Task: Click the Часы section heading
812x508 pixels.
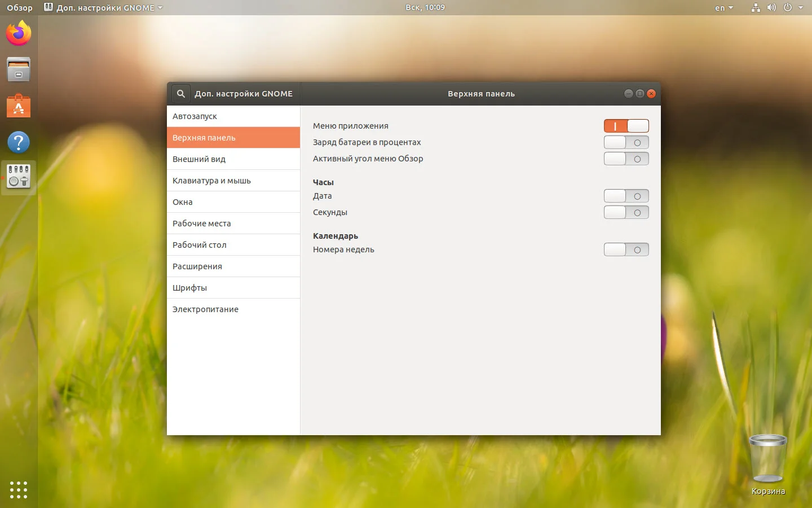Action: click(323, 182)
